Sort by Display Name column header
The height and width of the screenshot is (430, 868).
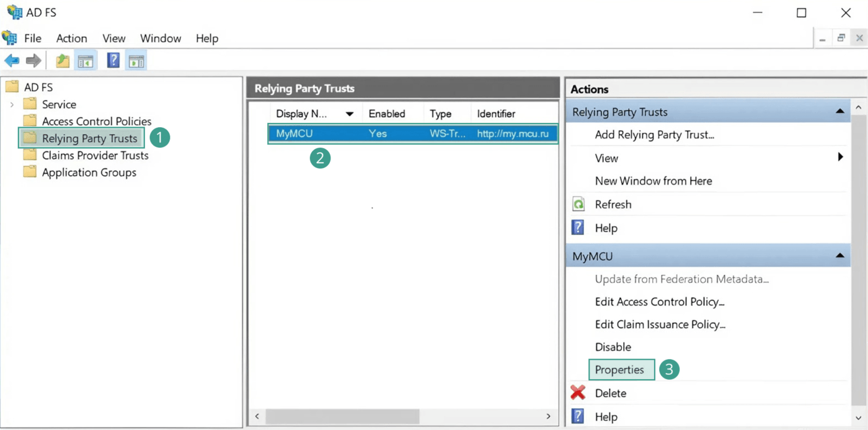[x=302, y=114]
